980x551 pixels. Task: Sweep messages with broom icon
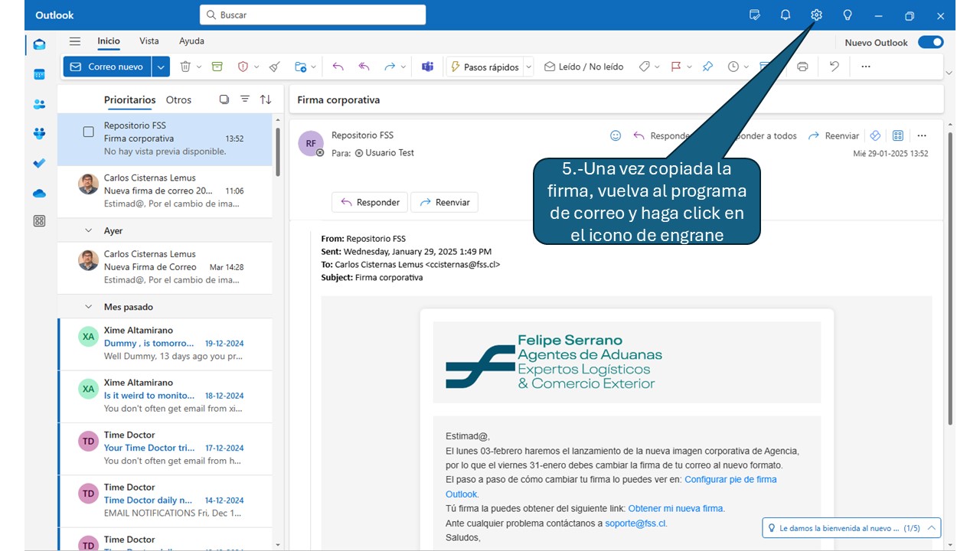275,67
